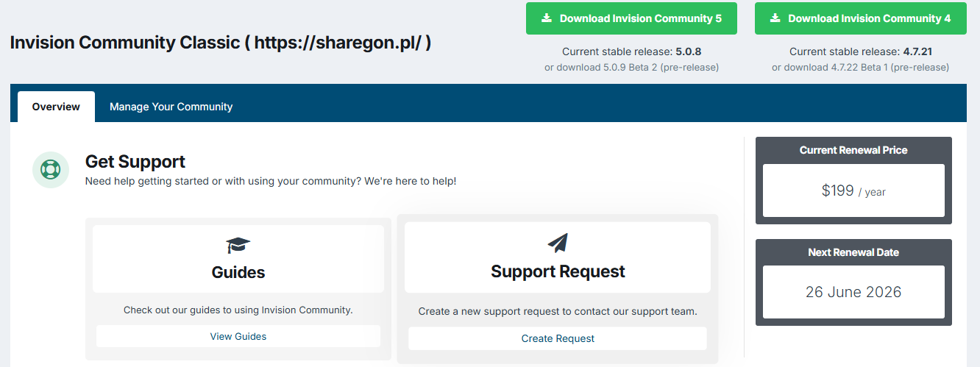The height and width of the screenshot is (367, 980).
Task: Download the 4.7.22 Beta 1 pre-release
Action: pos(860,67)
